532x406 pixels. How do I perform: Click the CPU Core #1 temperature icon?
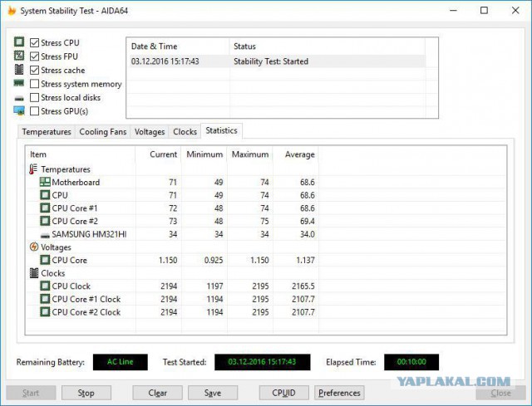[x=45, y=208]
